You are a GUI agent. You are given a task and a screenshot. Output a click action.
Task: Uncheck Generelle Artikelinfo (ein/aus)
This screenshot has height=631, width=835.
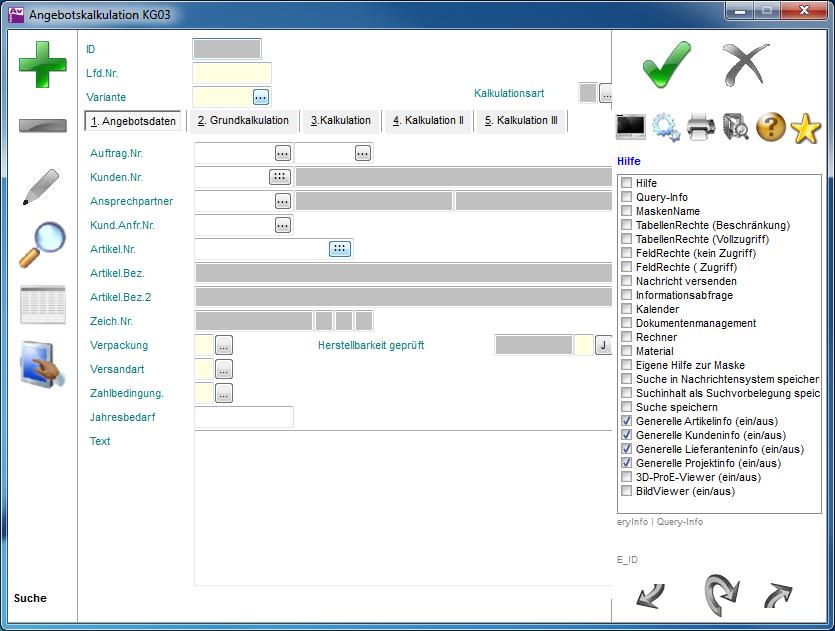pos(626,422)
